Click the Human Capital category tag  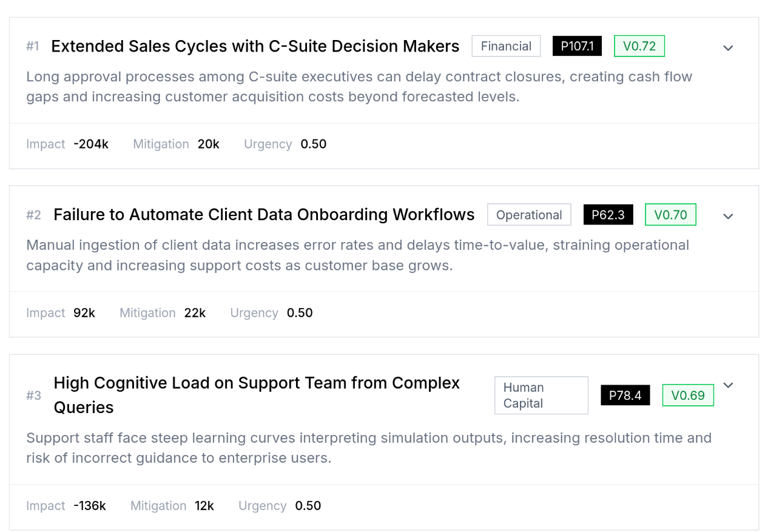click(541, 396)
